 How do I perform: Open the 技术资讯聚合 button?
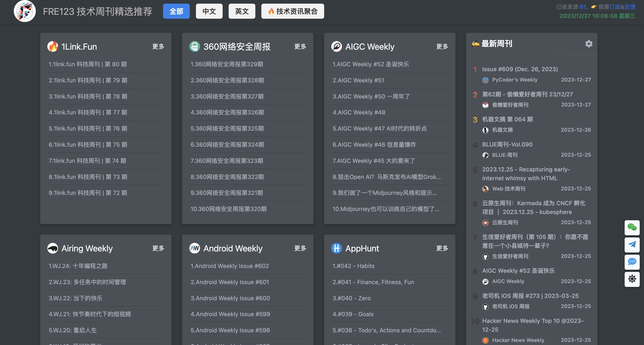tap(293, 11)
